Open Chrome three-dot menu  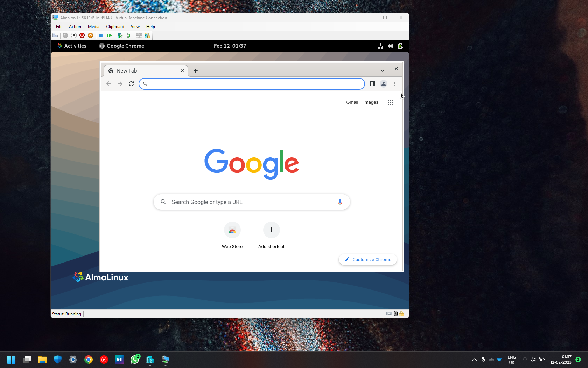[395, 84]
